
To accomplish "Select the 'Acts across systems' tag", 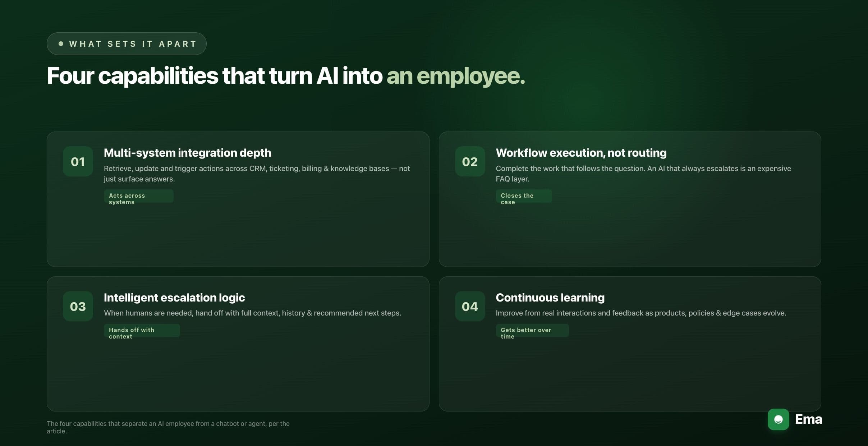I will (139, 196).
